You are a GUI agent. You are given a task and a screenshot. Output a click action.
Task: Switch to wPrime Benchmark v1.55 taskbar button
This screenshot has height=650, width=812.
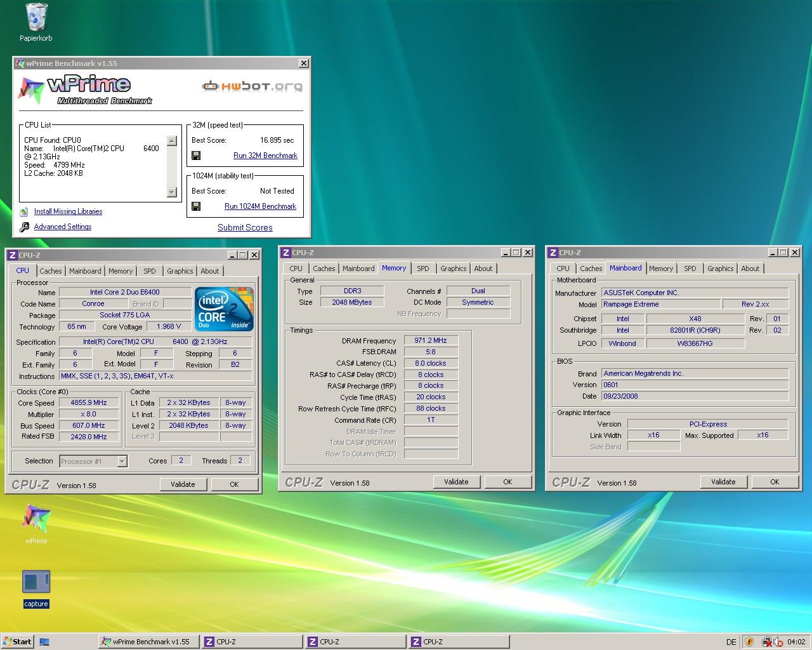click(149, 642)
